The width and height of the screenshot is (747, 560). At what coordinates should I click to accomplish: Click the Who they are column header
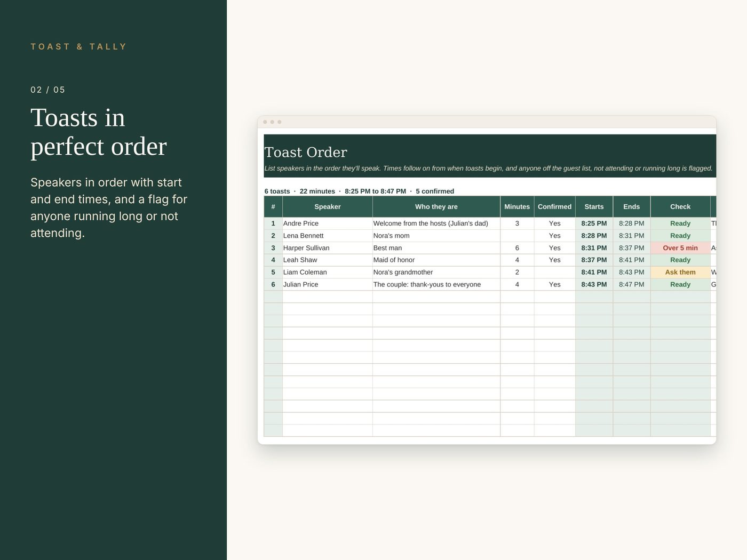click(x=436, y=206)
